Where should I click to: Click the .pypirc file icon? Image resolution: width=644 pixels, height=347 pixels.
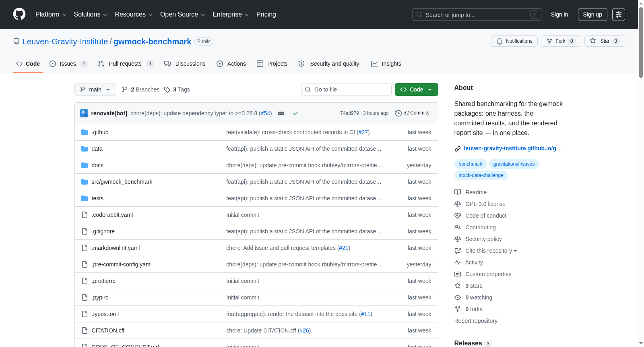click(x=85, y=297)
